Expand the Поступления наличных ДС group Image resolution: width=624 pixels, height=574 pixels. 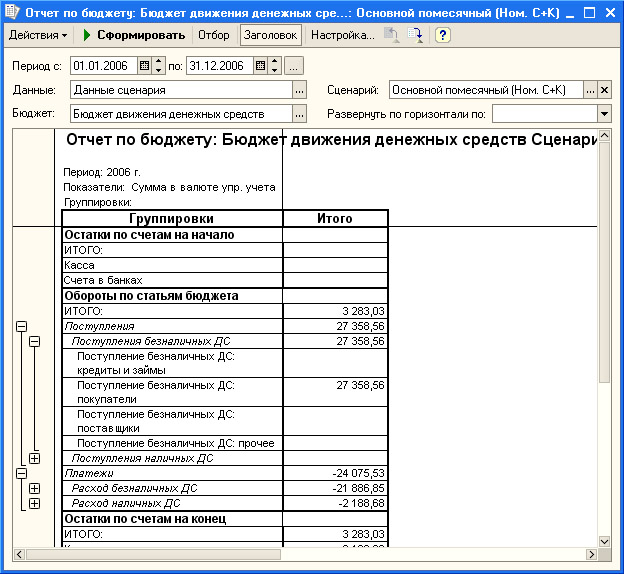pyautogui.click(x=35, y=459)
